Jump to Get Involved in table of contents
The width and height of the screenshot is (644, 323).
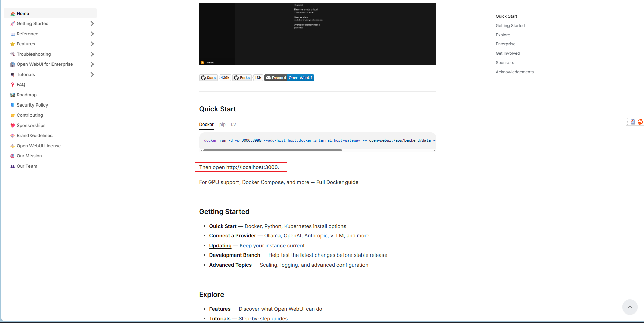pos(507,53)
